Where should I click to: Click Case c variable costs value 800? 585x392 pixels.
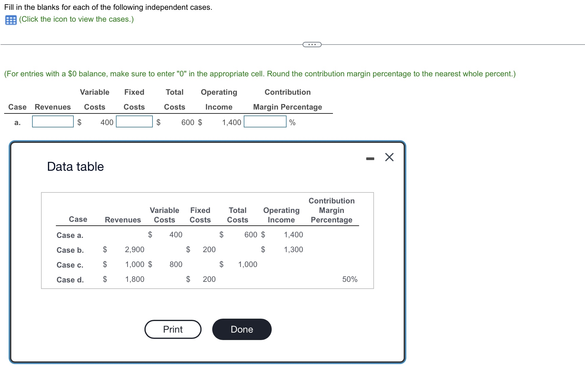[x=176, y=264]
